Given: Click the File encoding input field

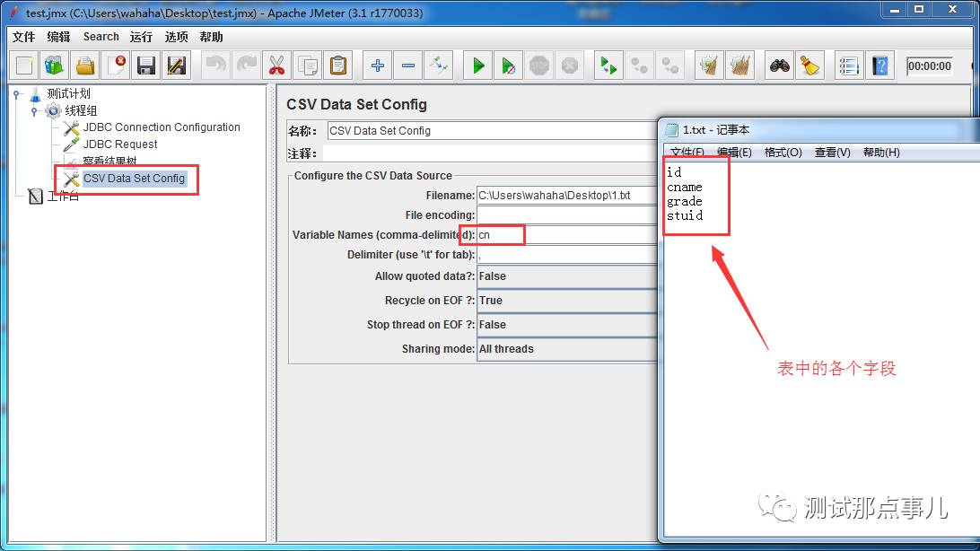Looking at the screenshot, I should point(567,214).
